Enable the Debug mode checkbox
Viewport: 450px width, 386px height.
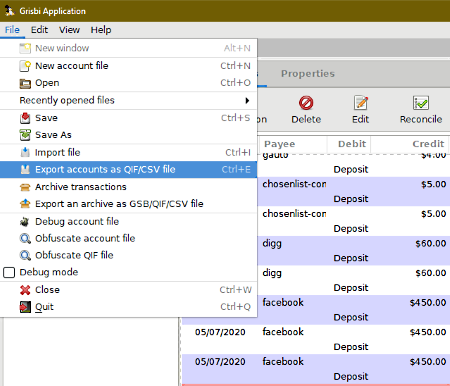pyautogui.click(x=9, y=272)
